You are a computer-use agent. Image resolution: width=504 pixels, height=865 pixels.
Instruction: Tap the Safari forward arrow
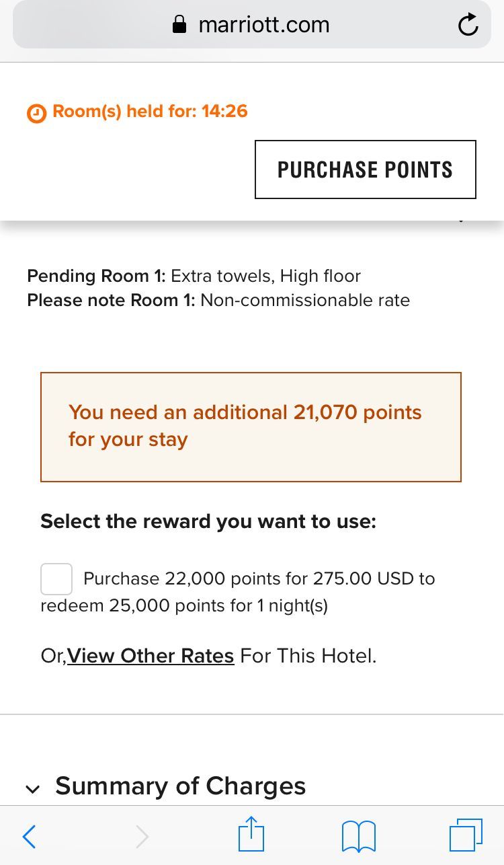[x=142, y=837]
